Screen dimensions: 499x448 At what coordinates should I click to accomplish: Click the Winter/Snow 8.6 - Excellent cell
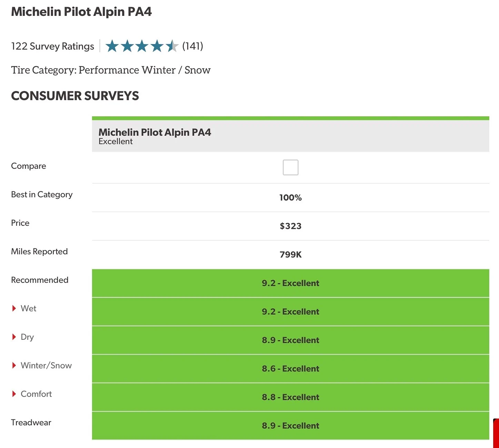[290, 369]
